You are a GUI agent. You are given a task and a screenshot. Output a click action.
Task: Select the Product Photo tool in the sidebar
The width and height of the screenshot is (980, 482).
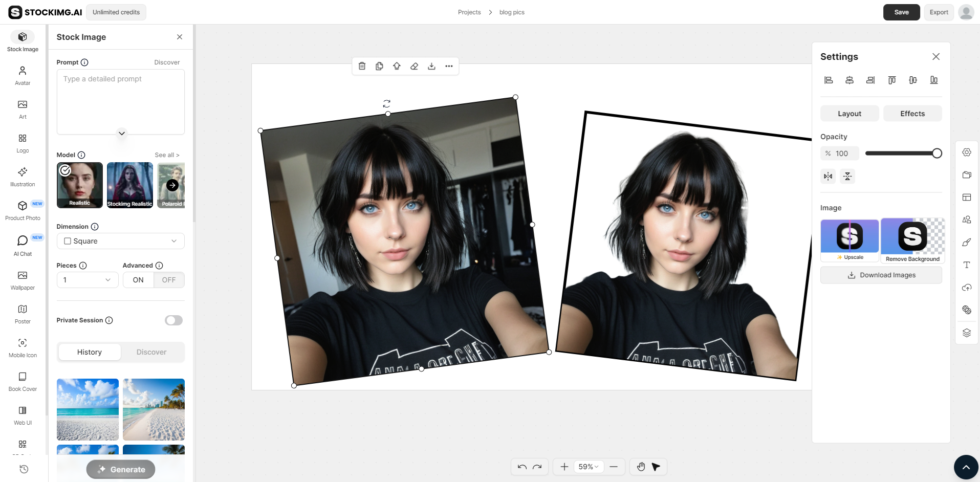tap(22, 210)
